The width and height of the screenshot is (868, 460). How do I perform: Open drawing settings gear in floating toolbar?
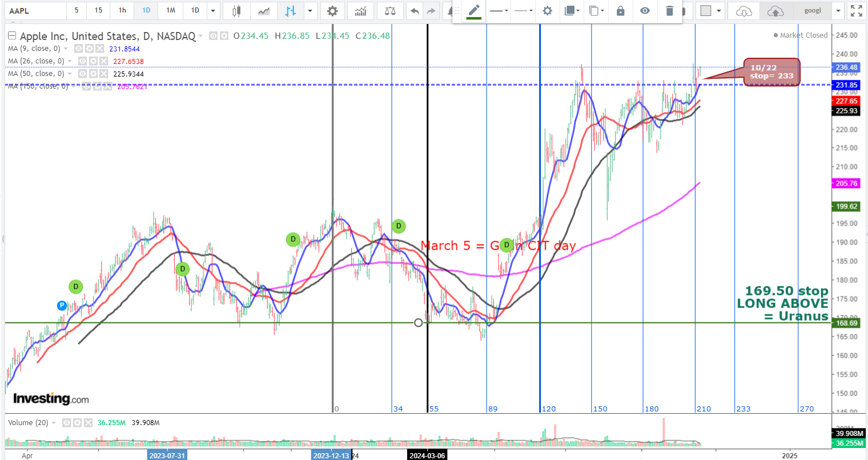coord(547,11)
